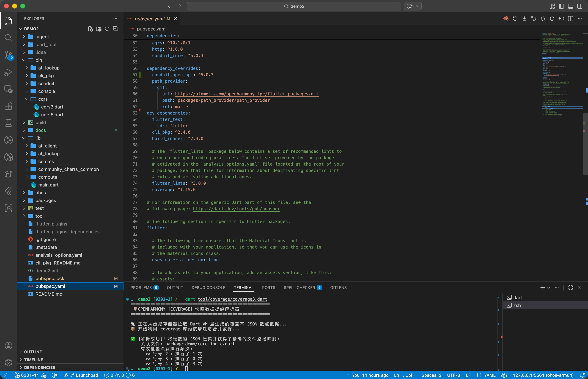Viewport: 588px width, 379px height.
Task: Open the Search view in activity bar
Action: coord(8,38)
